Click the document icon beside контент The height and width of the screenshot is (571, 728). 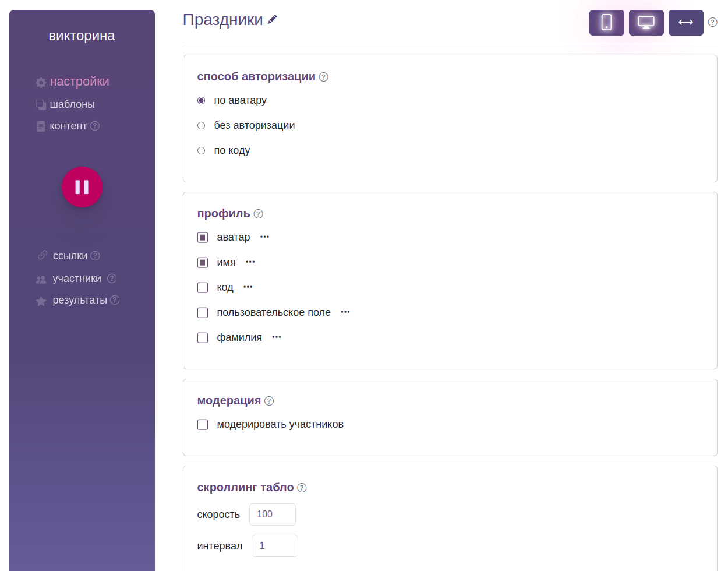click(41, 126)
